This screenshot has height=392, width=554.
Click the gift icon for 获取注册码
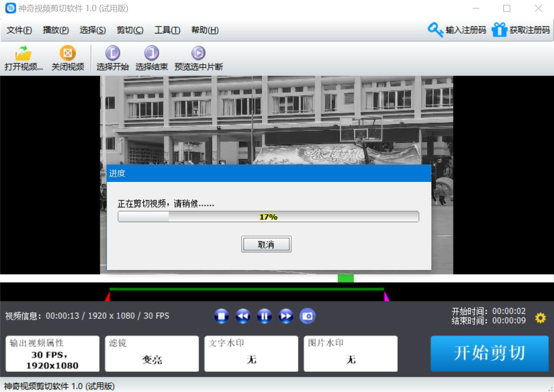click(x=499, y=30)
